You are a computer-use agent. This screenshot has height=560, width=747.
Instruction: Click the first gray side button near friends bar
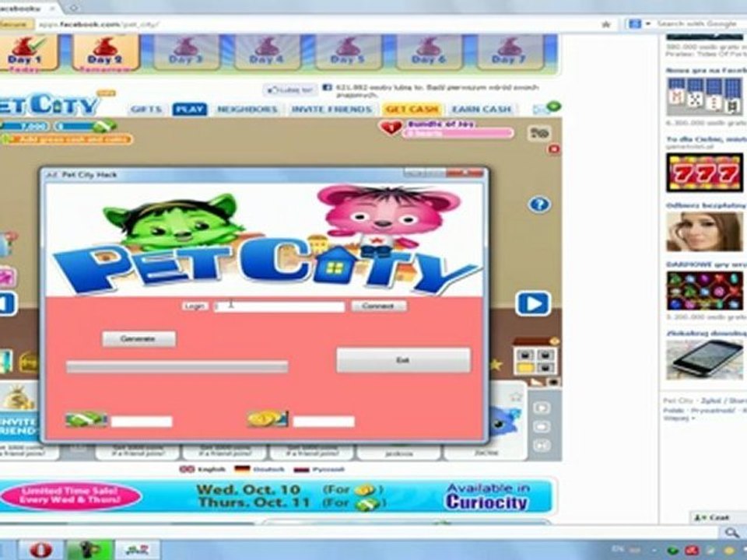point(542,408)
